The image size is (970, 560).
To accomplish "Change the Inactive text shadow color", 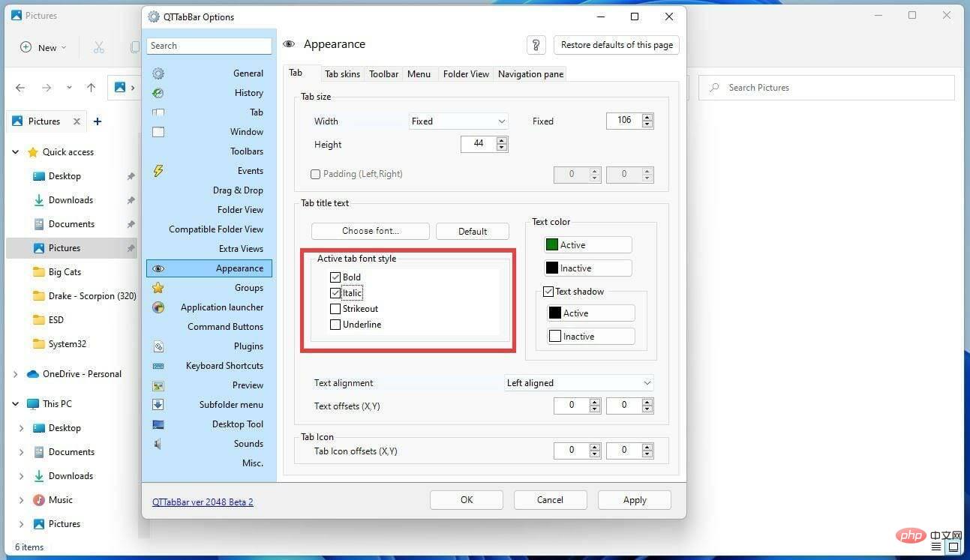I will (x=591, y=337).
